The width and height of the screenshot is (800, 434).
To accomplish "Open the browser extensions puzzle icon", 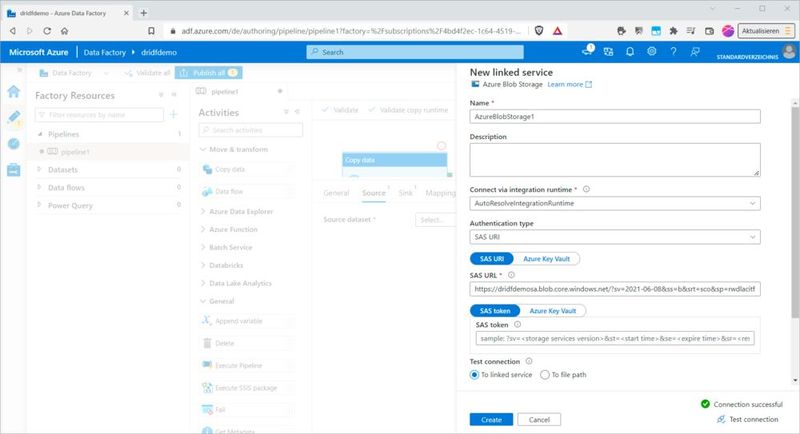I will tap(673, 31).
